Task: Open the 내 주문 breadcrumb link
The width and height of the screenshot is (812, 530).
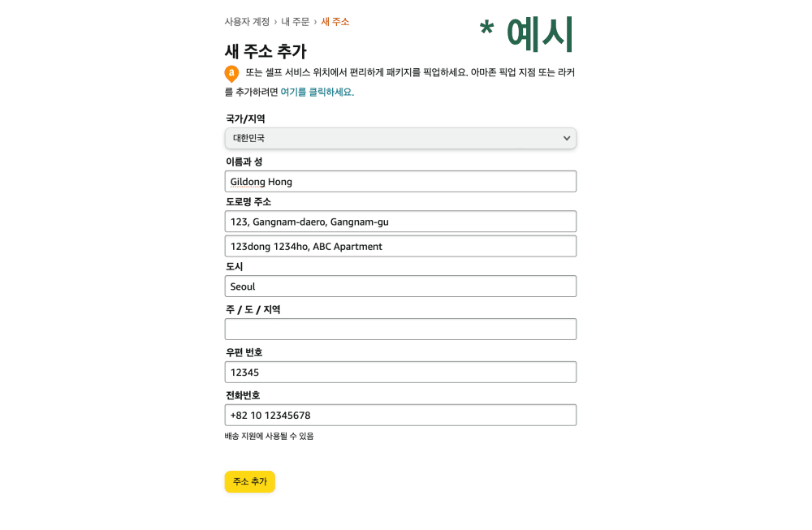Action: [296, 22]
